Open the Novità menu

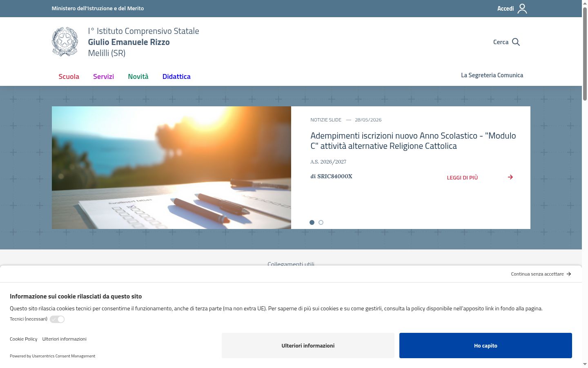tap(138, 76)
